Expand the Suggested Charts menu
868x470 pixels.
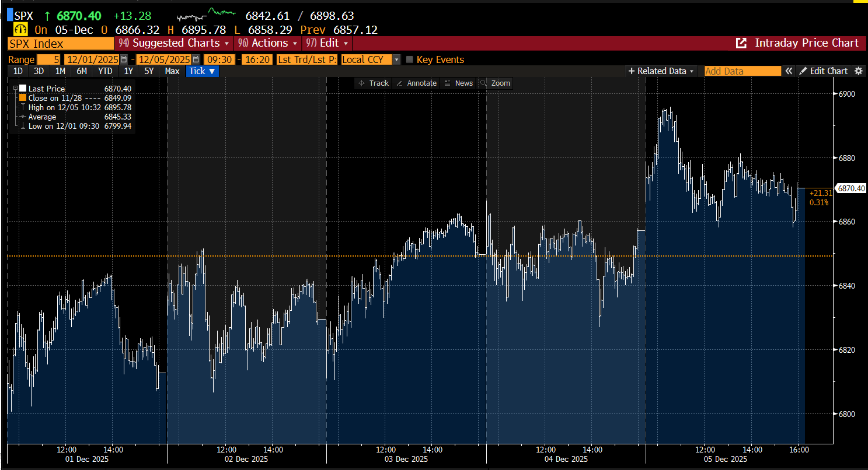tap(174, 43)
